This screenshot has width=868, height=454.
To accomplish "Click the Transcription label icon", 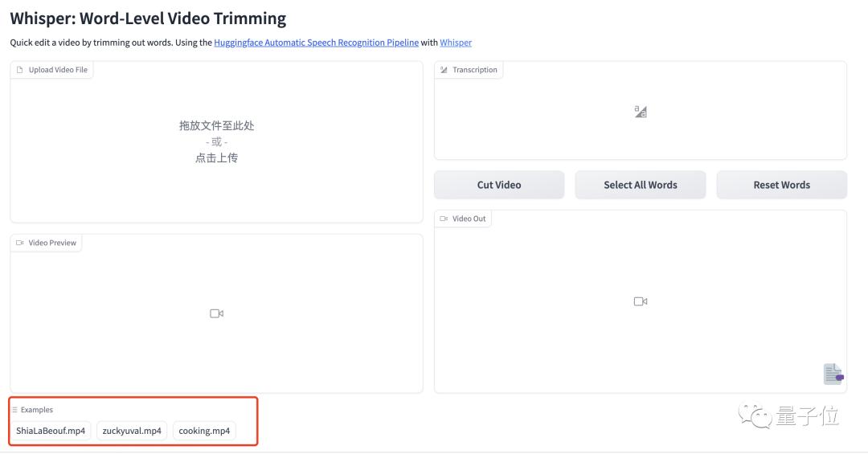I will (444, 70).
